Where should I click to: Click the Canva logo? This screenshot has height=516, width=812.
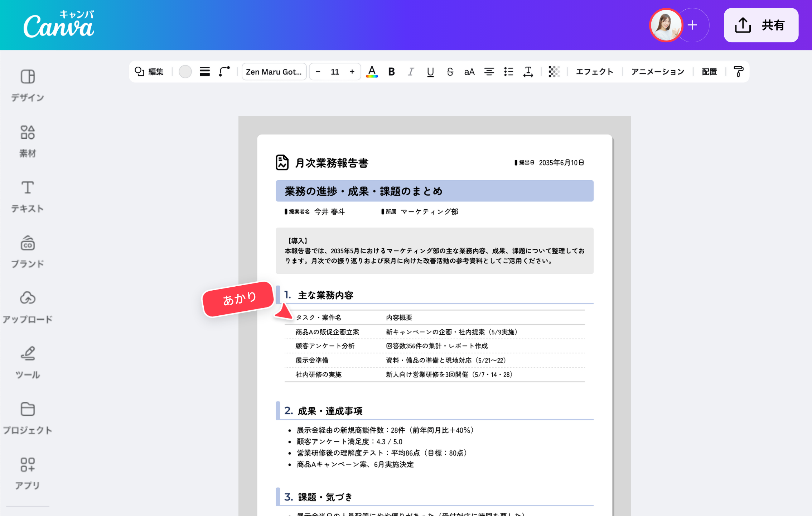point(59,24)
